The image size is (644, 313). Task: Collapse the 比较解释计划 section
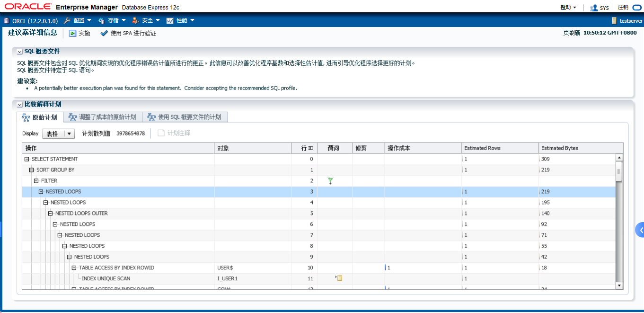pyautogui.click(x=19, y=104)
